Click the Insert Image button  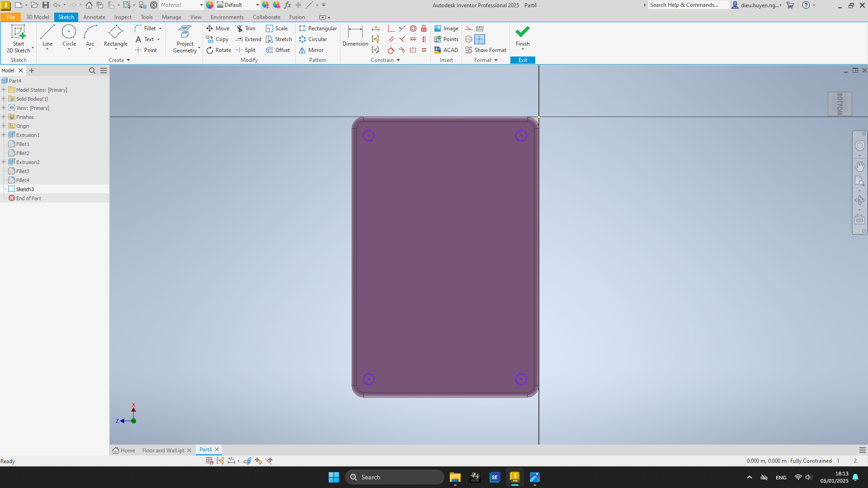[x=446, y=28]
